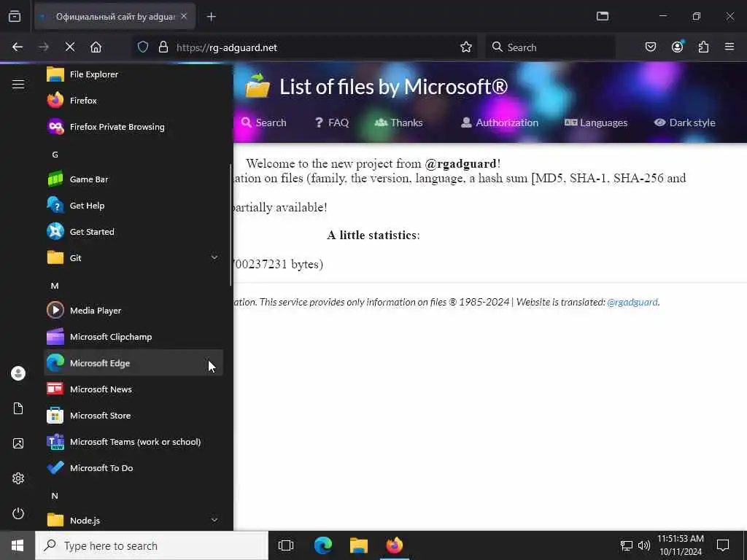Open File Explorer from Start menu list

click(x=133, y=74)
